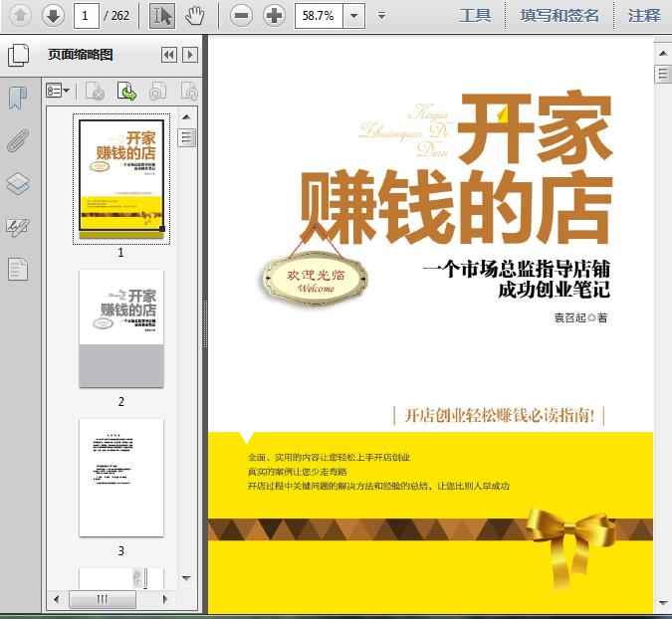Toggle the Page Thumbnails panel icon
The height and width of the screenshot is (619, 672).
click(18, 55)
